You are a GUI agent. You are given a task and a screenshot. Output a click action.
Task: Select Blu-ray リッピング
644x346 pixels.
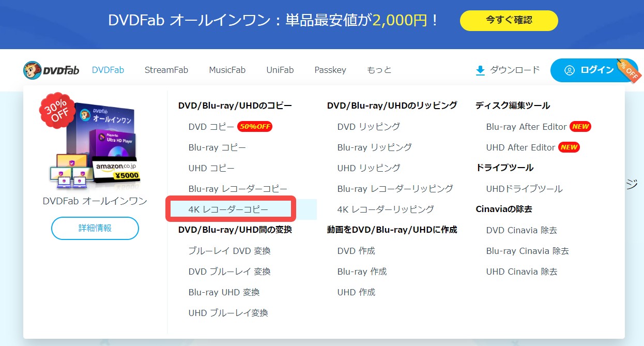pos(375,147)
